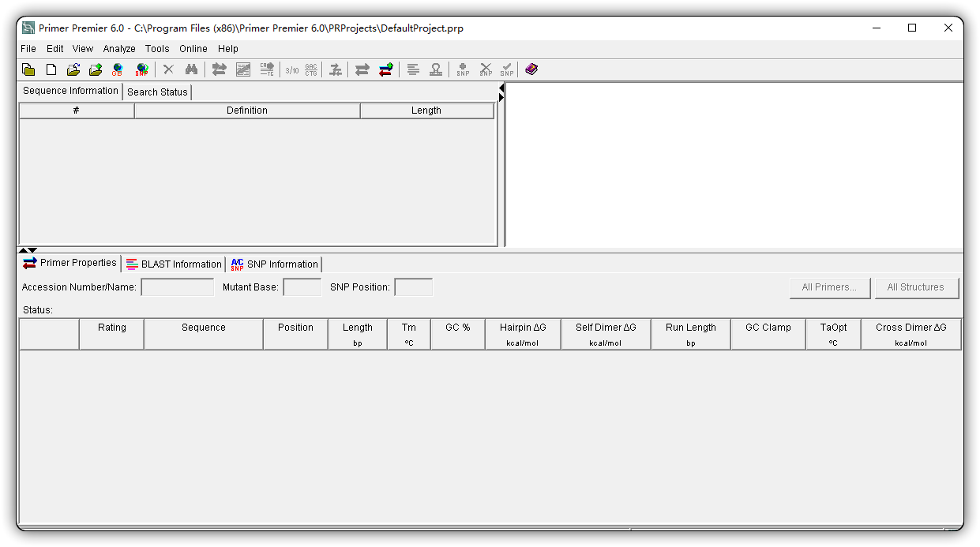Open the Edit menu
Image resolution: width=980 pixels, height=547 pixels.
click(55, 49)
